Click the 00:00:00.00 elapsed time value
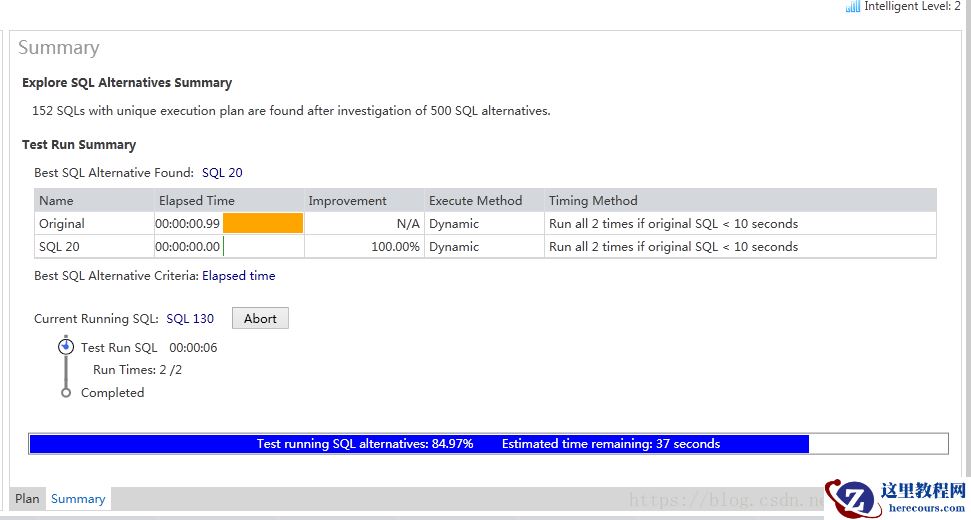Viewport: 971px width, 520px height. click(188, 246)
